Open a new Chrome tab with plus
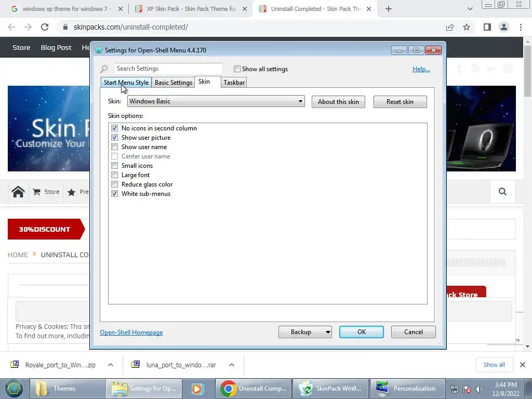Viewport: 532px width, 399px height. point(389,9)
